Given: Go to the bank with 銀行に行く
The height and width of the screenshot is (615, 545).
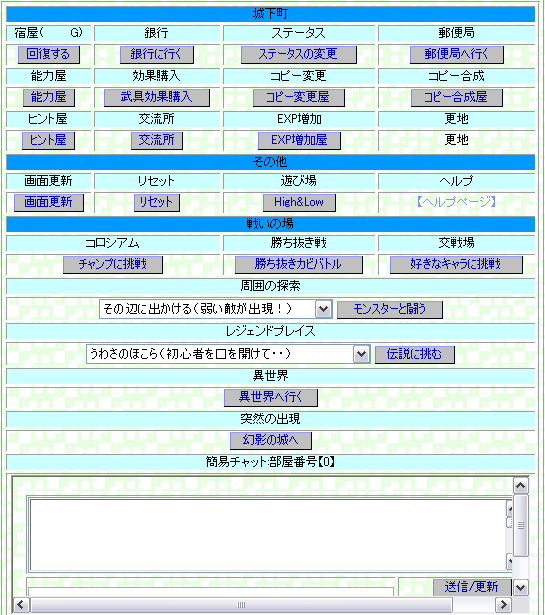Looking at the screenshot, I should click(x=156, y=54).
